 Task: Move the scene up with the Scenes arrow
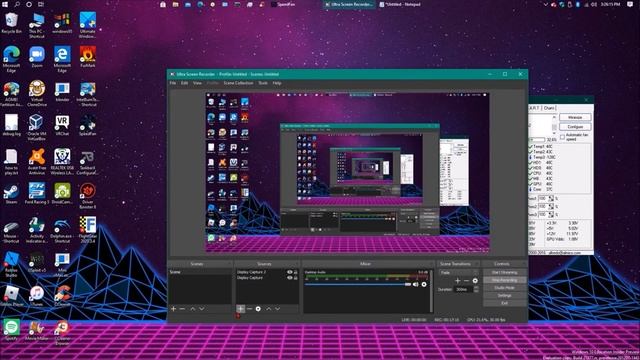(193, 309)
